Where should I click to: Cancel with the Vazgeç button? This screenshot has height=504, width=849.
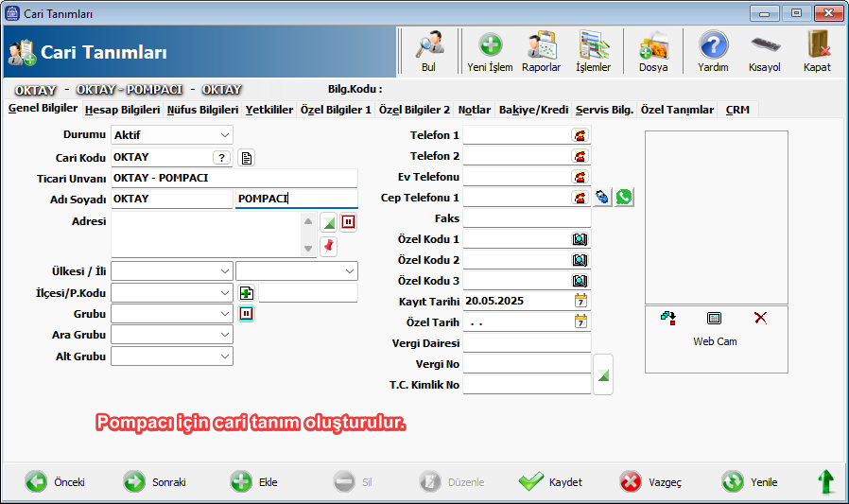(650, 482)
